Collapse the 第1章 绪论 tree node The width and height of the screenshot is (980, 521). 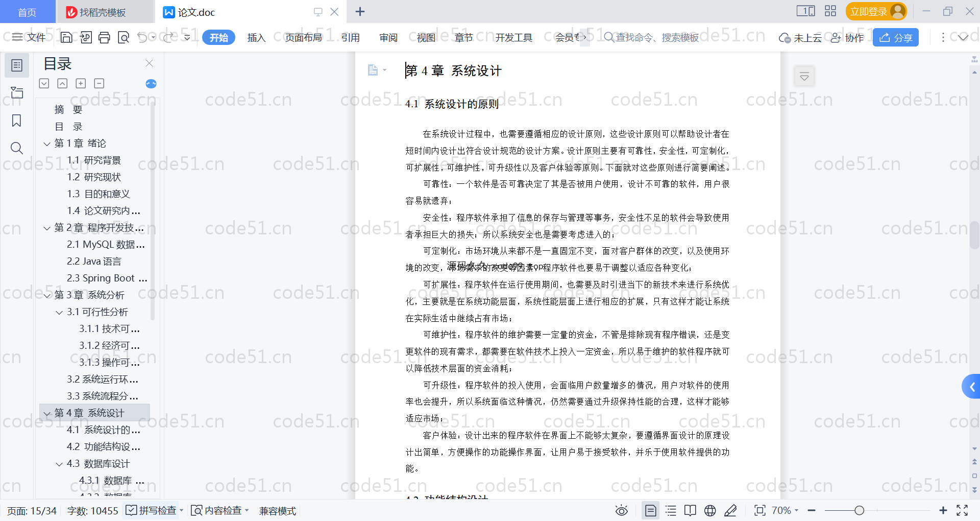[47, 144]
